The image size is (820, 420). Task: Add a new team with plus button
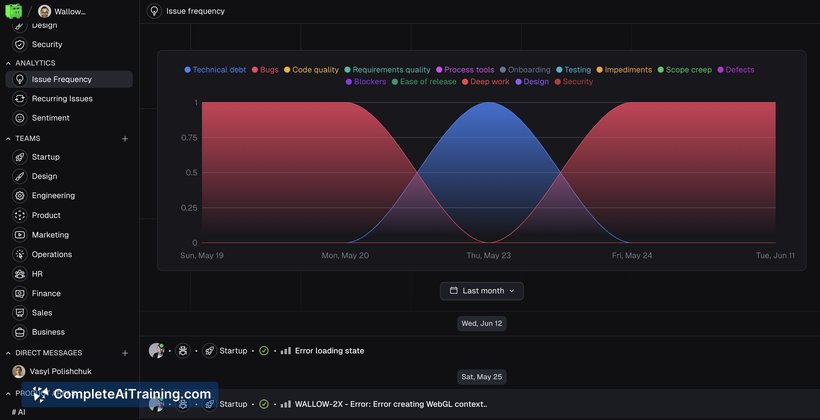[x=125, y=139]
